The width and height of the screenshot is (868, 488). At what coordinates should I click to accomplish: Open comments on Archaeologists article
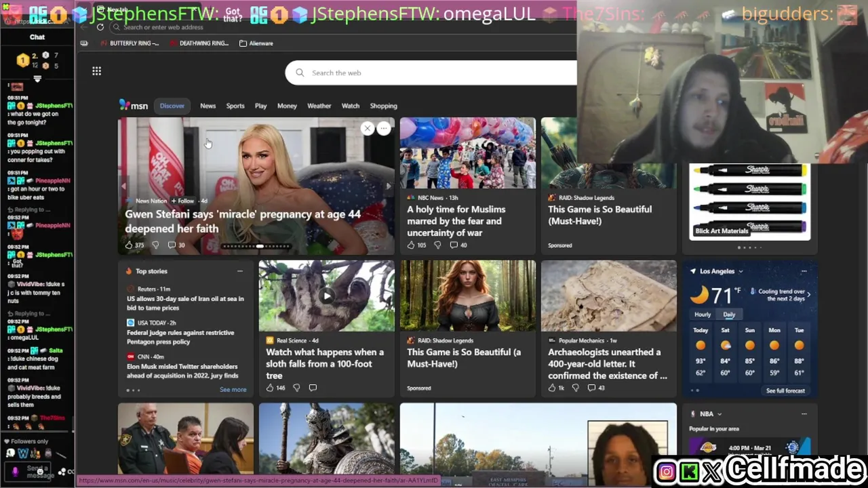point(591,388)
